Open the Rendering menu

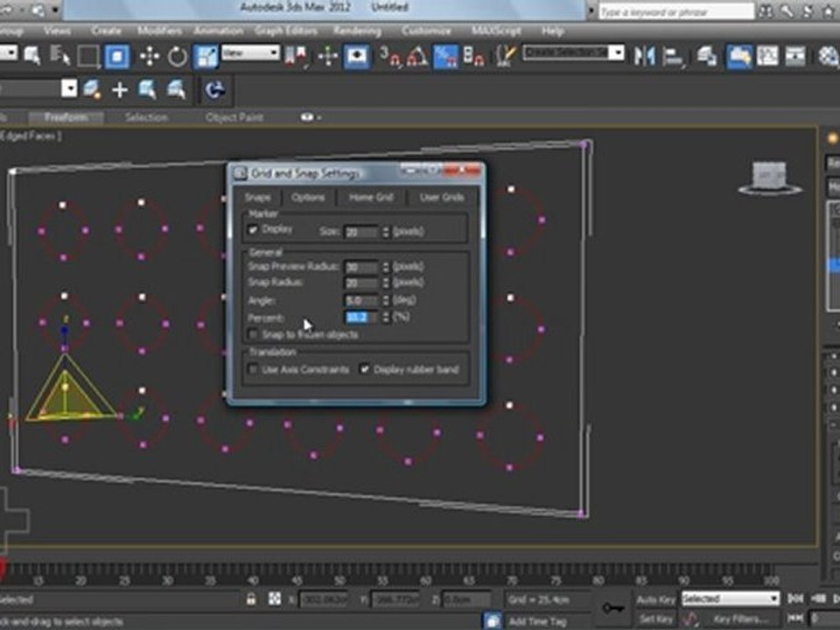(x=357, y=31)
